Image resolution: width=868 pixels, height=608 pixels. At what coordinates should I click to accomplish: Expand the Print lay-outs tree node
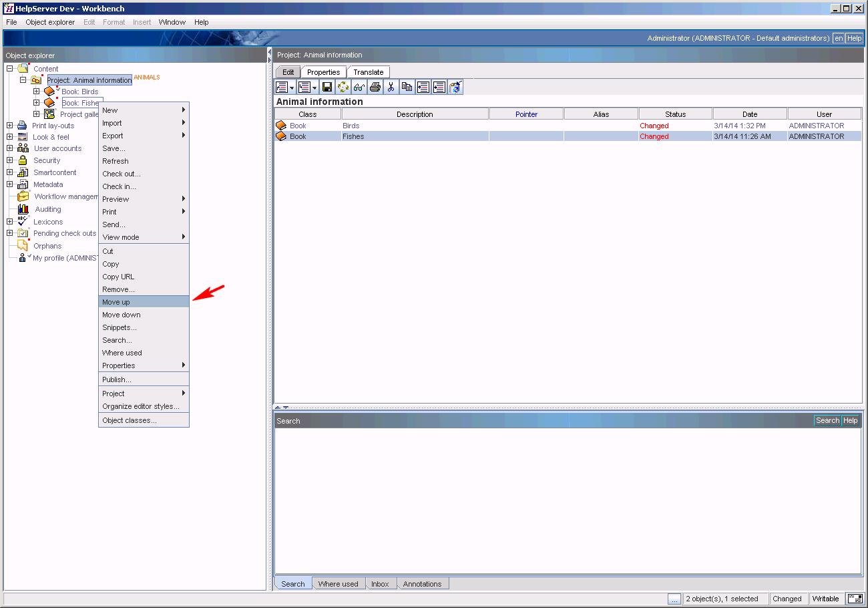click(10, 126)
